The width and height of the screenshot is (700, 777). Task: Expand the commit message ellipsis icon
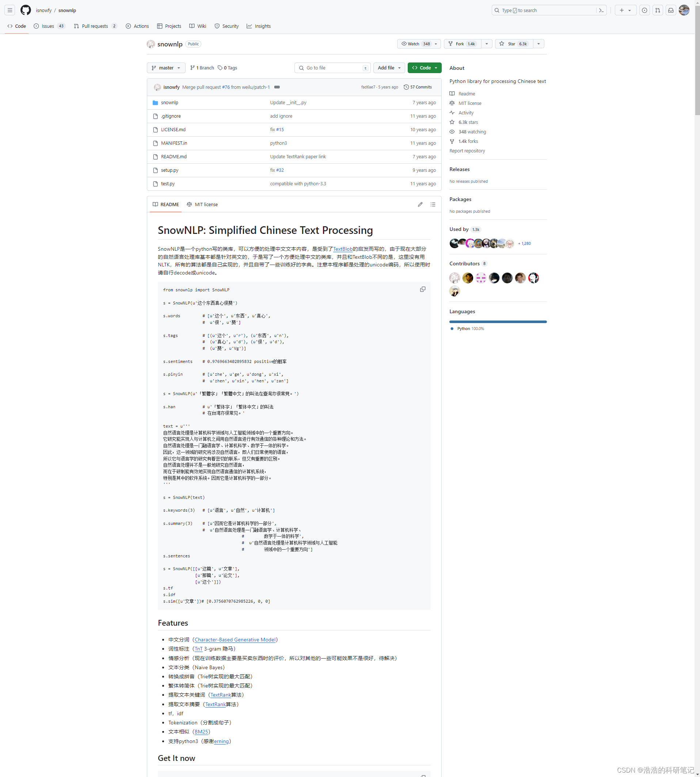(277, 87)
